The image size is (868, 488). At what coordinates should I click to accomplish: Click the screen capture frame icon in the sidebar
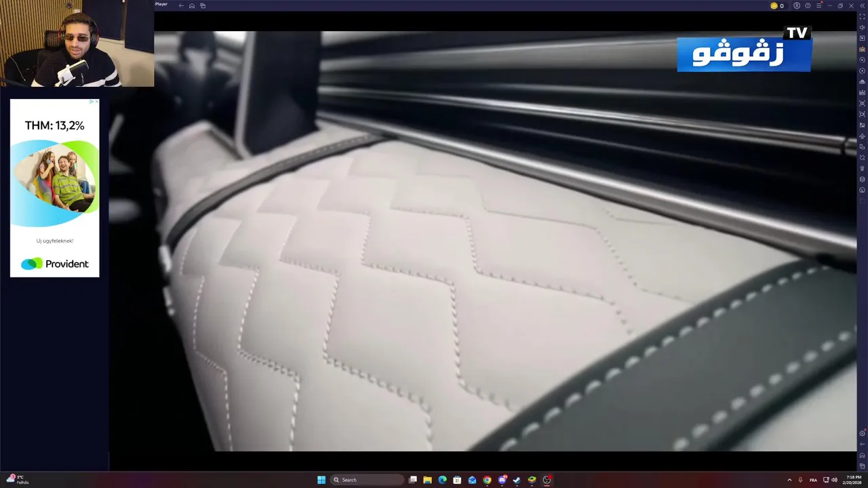[862, 114]
